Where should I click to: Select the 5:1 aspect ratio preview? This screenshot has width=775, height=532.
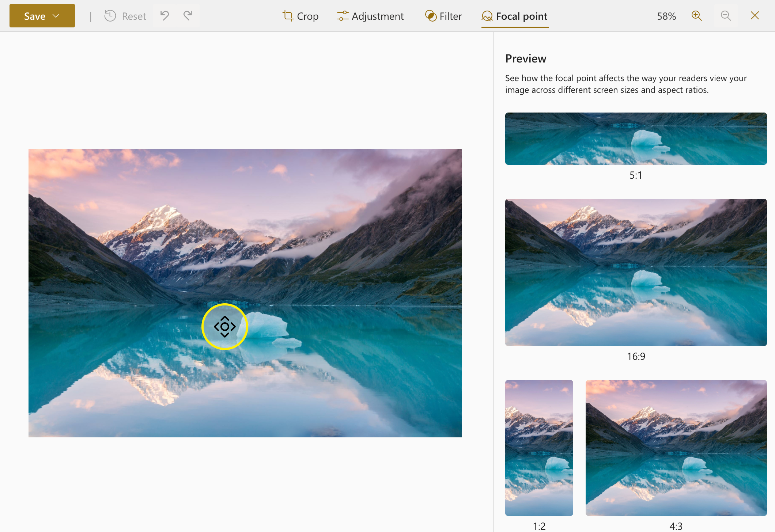636,138
